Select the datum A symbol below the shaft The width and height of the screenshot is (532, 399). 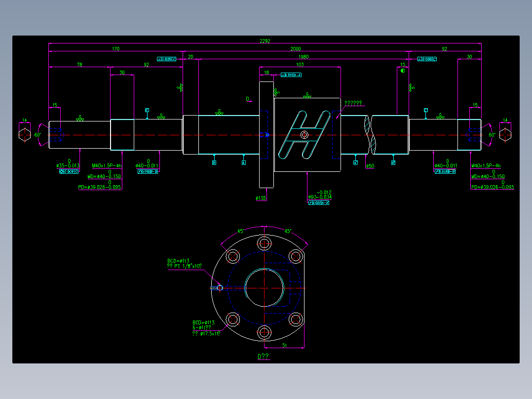(355, 162)
